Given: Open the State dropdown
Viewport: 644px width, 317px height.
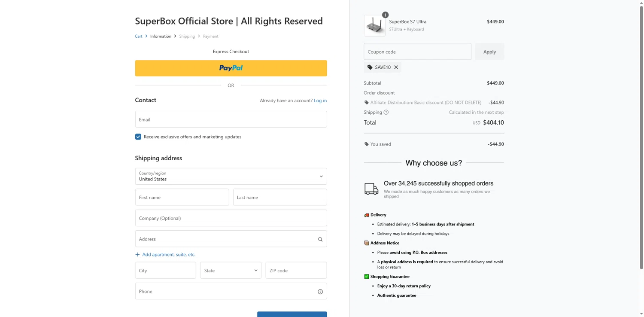Looking at the screenshot, I should pos(231,271).
